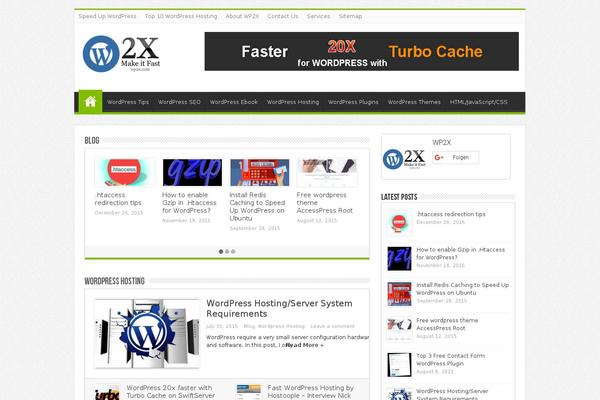Click the Contact Form plugin thumbnail in Latest Posts
Viewport: 600px width, 400px height.
(x=399, y=365)
